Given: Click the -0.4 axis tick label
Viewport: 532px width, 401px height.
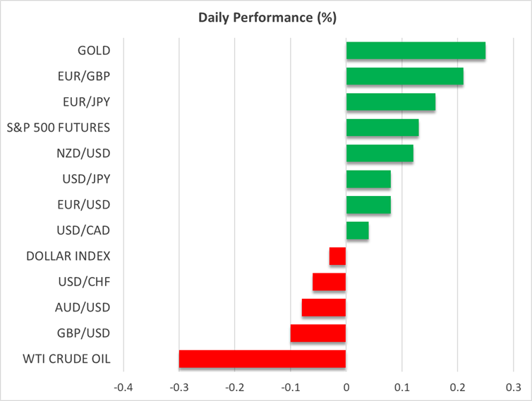Looking at the screenshot, I should 123,386.
